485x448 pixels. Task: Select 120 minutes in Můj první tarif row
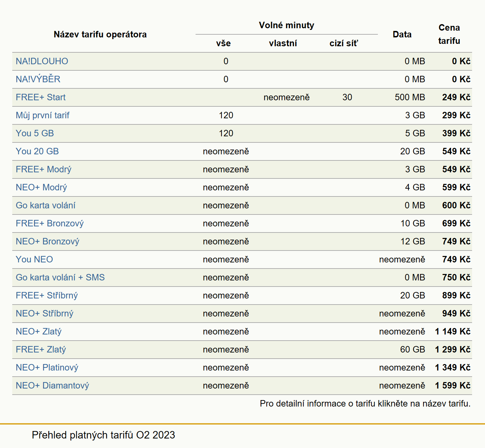226,115
